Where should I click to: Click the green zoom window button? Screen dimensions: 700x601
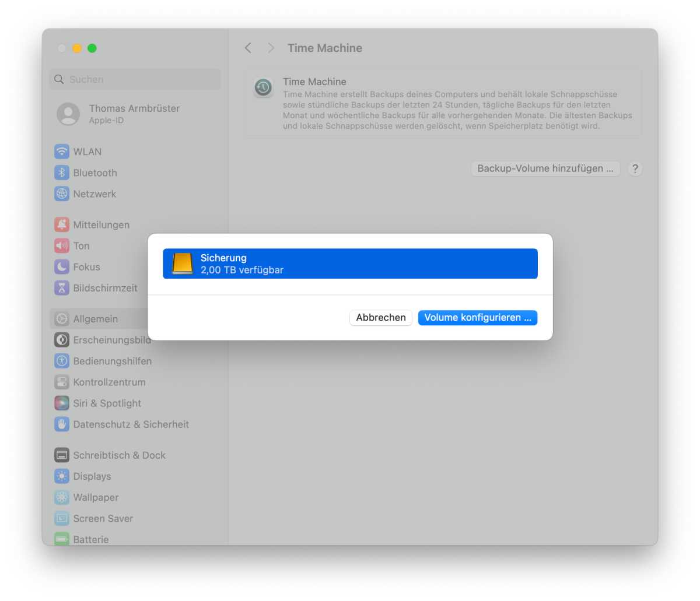[x=92, y=48]
